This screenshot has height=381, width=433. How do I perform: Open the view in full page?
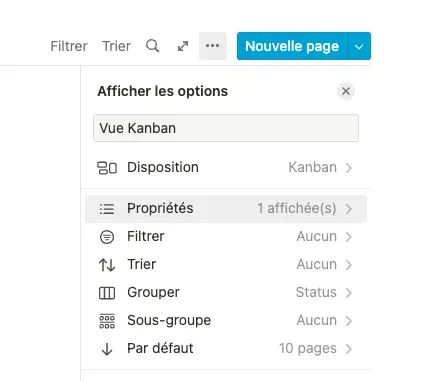[x=183, y=46]
